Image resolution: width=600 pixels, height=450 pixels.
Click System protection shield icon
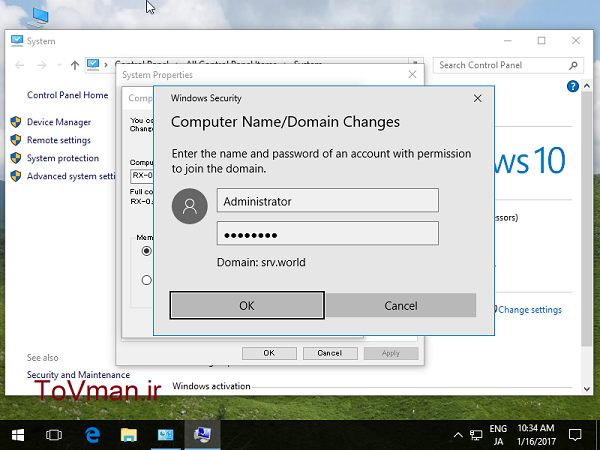pyautogui.click(x=16, y=158)
